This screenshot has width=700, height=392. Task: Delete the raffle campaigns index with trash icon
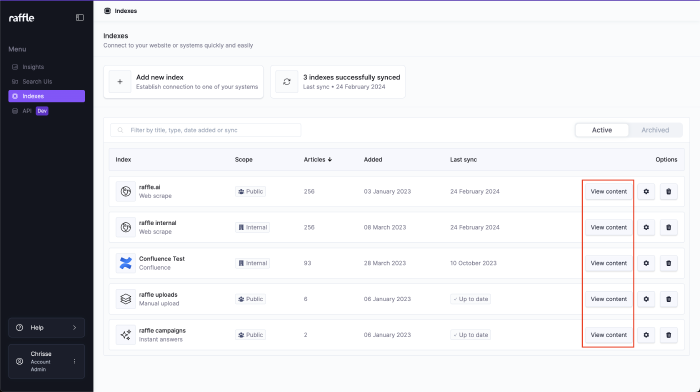[x=668, y=335]
